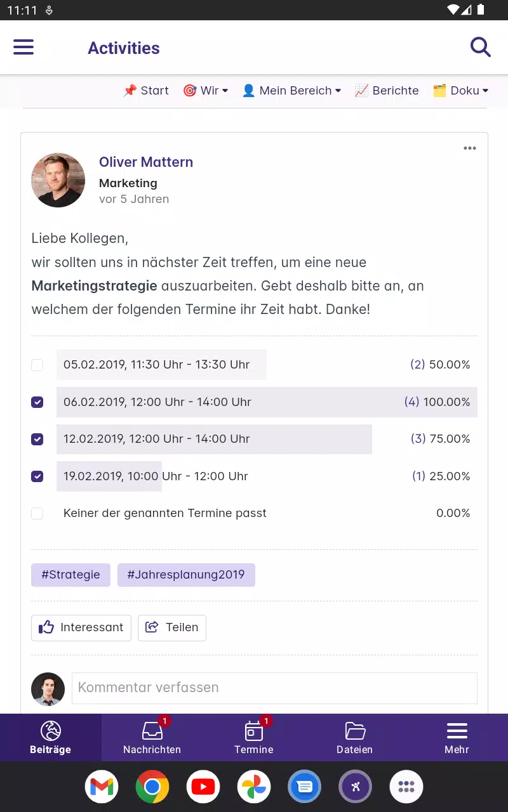Tap the search magnifier icon
508x812 pixels.
pyautogui.click(x=480, y=48)
